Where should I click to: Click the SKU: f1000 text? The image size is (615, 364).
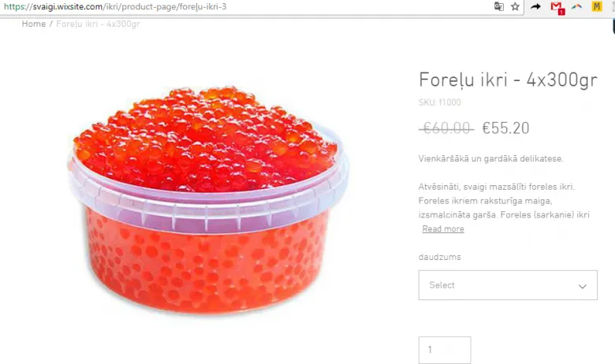click(440, 102)
